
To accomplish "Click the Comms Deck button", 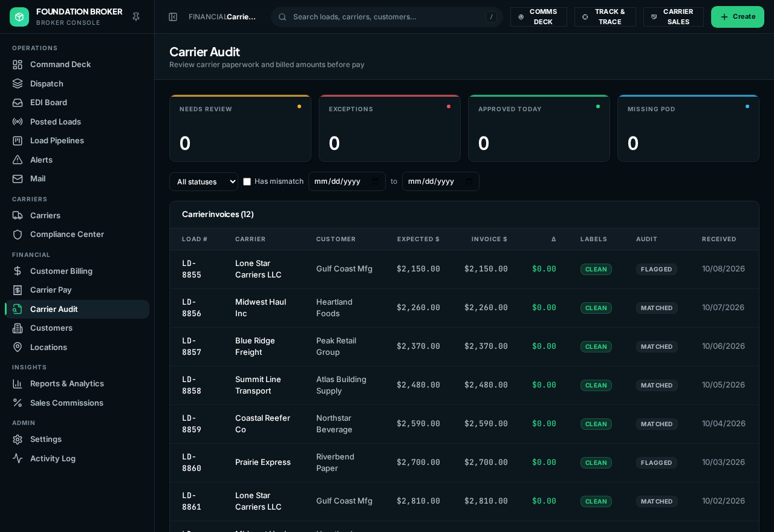I will coord(539,17).
